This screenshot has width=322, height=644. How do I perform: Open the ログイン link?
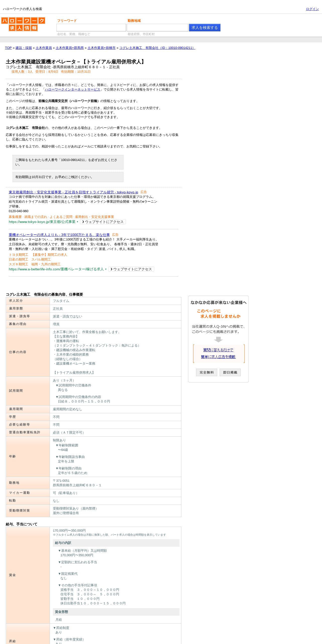(312, 9)
